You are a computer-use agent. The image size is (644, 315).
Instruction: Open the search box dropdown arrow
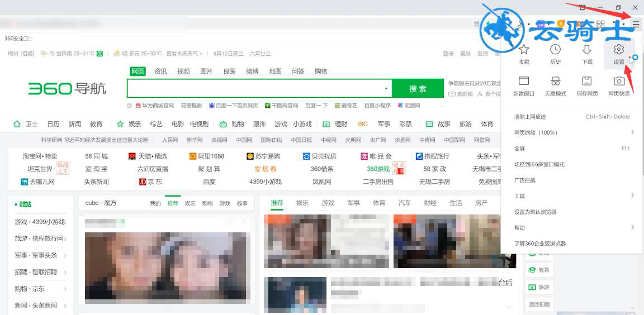tap(386, 89)
